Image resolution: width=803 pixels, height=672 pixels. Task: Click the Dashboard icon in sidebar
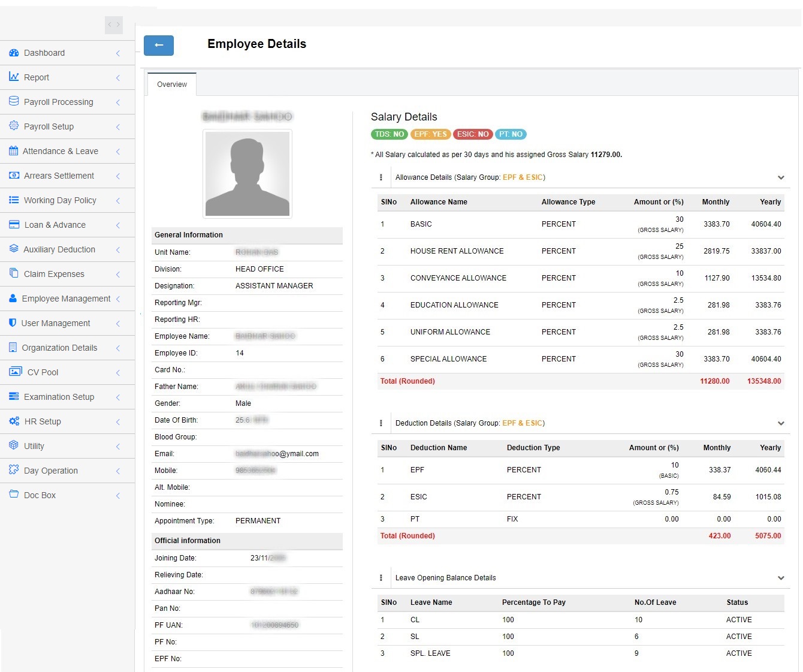pos(14,53)
